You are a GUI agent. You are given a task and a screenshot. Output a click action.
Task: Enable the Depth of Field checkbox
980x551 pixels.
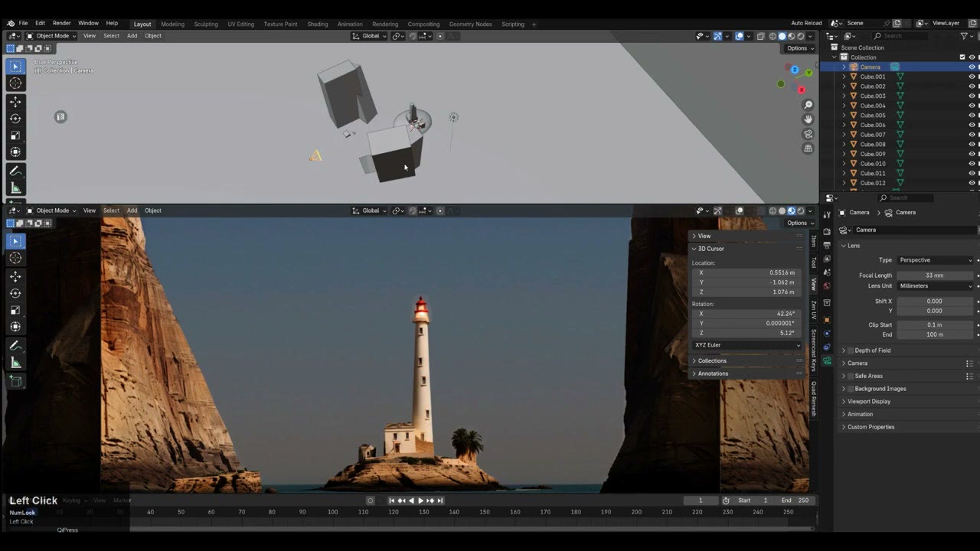coord(851,350)
